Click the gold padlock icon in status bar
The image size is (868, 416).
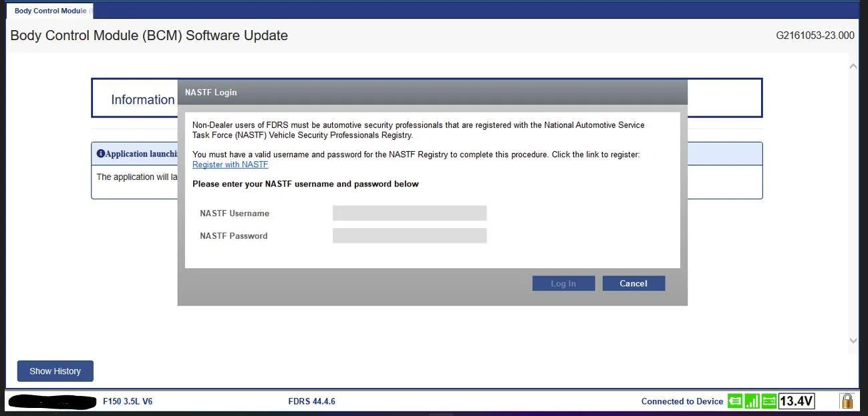click(x=847, y=401)
